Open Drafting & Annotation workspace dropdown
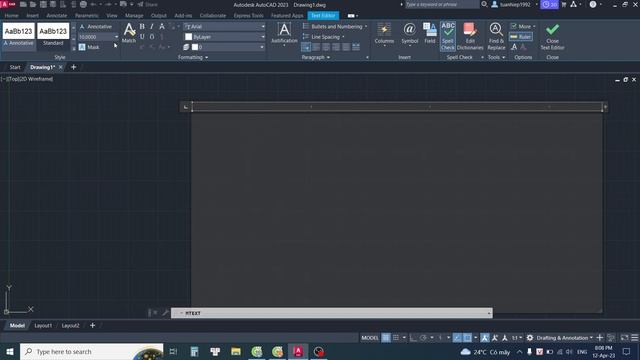Viewport: 640px width, 360px height. point(564,338)
